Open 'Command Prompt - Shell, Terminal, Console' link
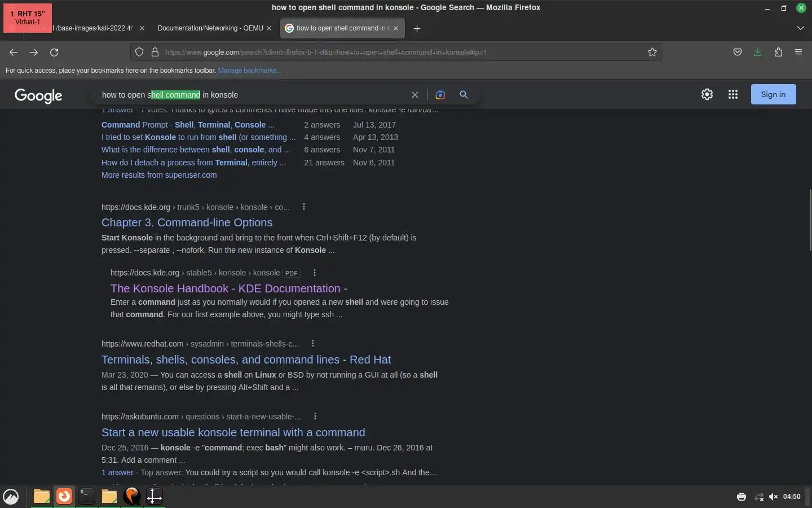 click(x=188, y=125)
